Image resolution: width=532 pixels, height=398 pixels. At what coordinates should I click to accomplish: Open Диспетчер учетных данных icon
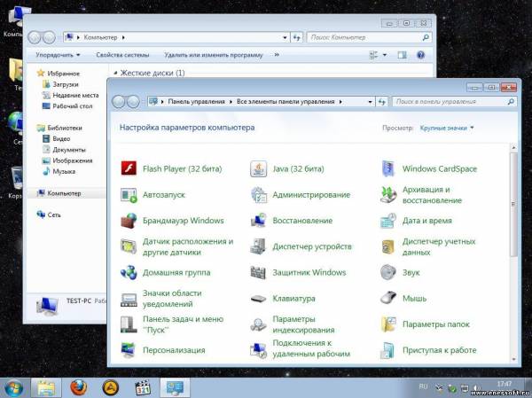[388, 246]
